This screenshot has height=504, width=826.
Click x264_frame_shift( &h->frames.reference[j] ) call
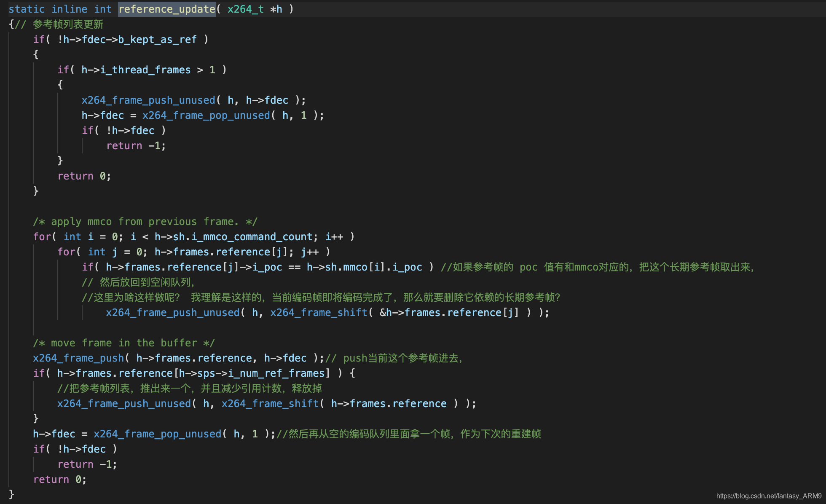pos(401,312)
